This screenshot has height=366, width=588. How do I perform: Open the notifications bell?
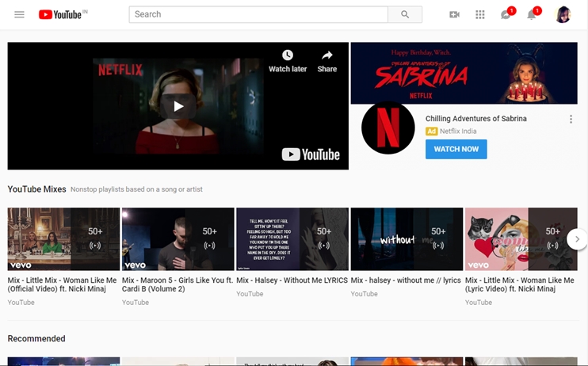532,14
